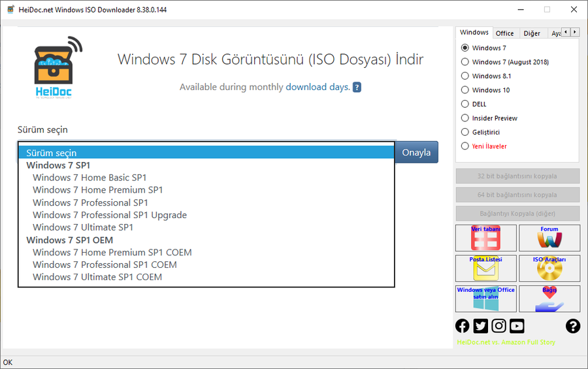The height and width of the screenshot is (369, 588).
Task: Click the Bağlantıyı Kopyala (diğer) button
Action: [517, 214]
